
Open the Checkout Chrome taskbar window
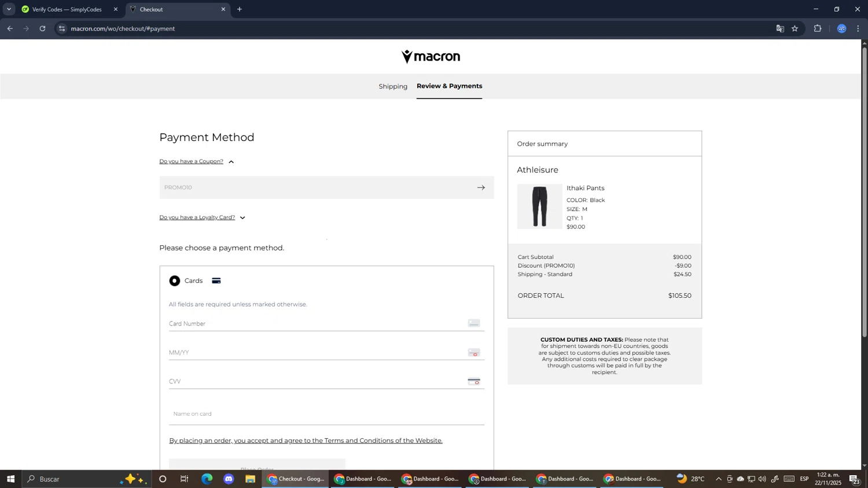click(296, 479)
